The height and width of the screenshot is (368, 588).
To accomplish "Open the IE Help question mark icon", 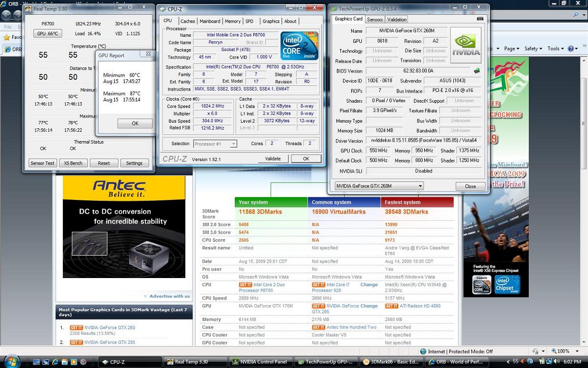I will (571, 49).
